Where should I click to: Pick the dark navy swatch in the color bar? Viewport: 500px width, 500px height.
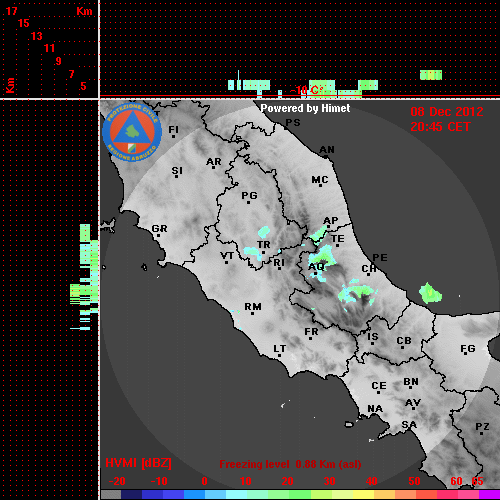pos(131,495)
